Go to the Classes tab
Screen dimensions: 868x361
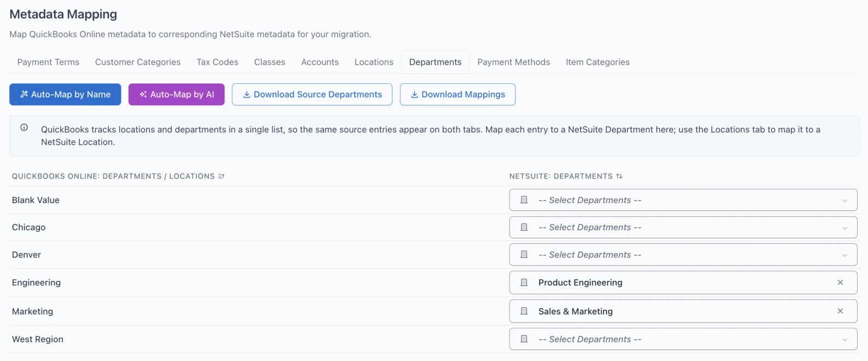click(270, 62)
